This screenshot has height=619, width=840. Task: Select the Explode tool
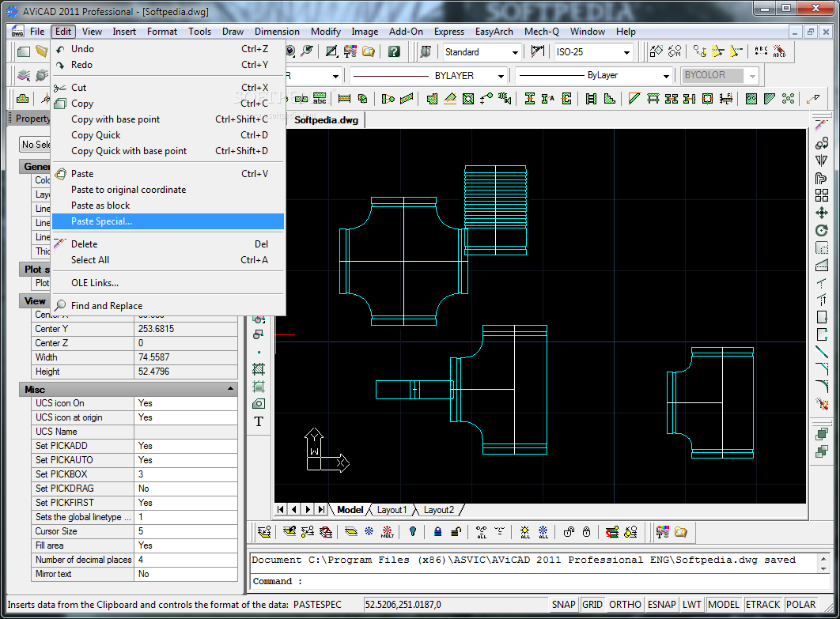(x=821, y=404)
